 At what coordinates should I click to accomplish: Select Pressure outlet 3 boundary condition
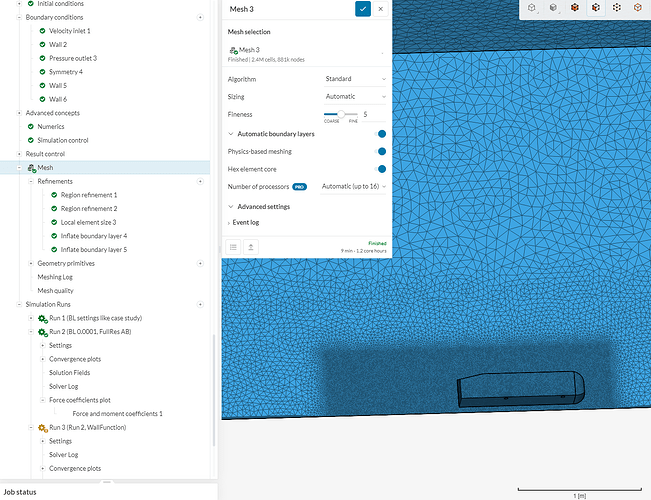pos(73,58)
